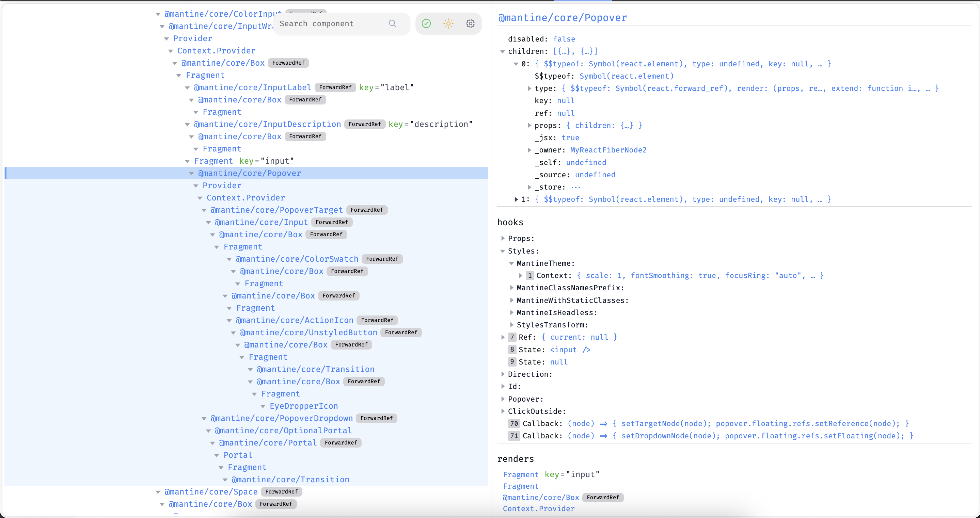Expand the type object in child 0
The image size is (980, 518).
pyautogui.click(x=529, y=88)
